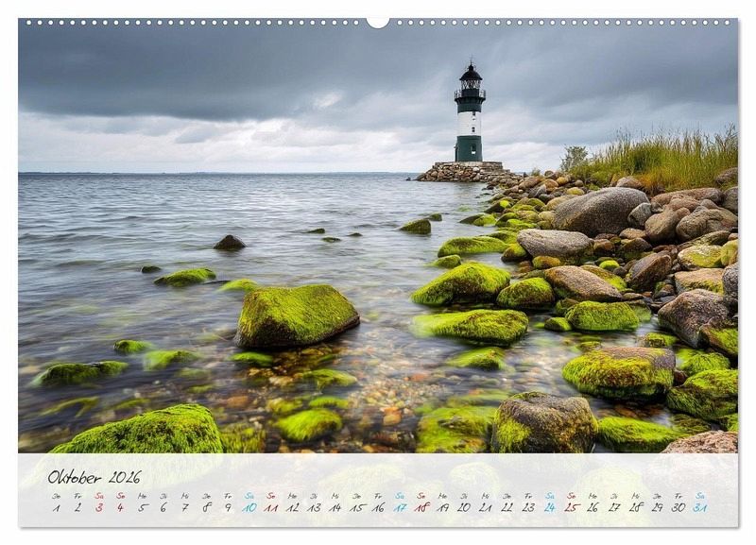Choose date 22 in the date strip
The image size is (756, 545).
pyautogui.click(x=507, y=507)
